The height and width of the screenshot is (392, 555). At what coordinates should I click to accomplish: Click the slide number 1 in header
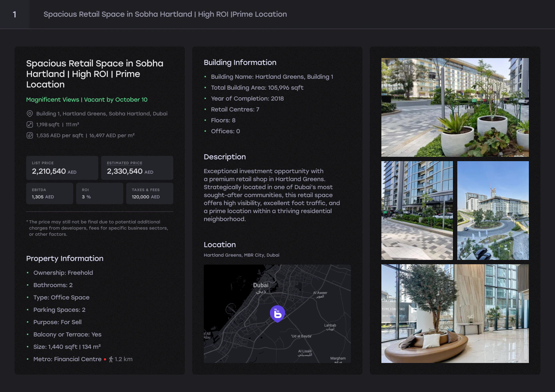click(15, 15)
